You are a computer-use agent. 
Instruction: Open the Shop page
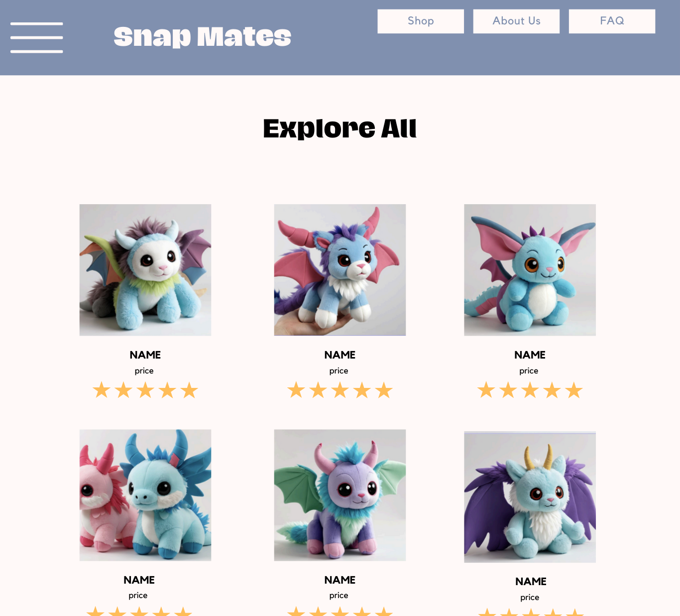[x=421, y=21]
